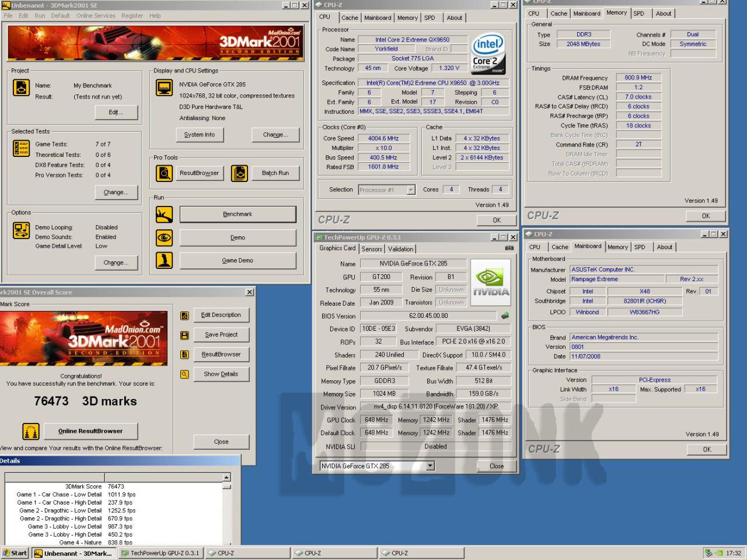Click the Online ResultBrowser icon
This screenshot has width=747, height=560.
pyautogui.click(x=31, y=432)
